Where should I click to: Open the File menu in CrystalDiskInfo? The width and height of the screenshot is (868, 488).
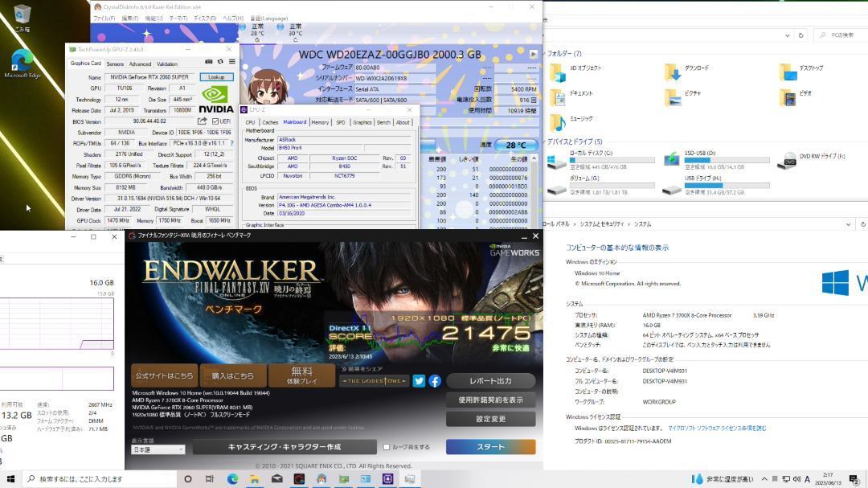tap(104, 18)
